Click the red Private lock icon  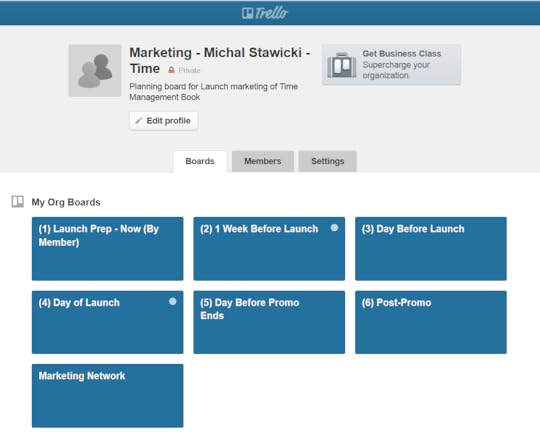(171, 70)
